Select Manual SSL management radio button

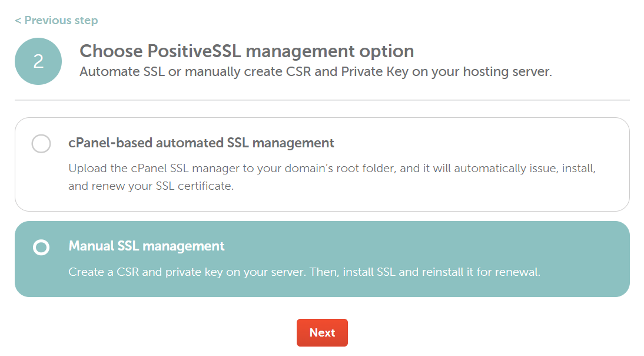tap(41, 247)
